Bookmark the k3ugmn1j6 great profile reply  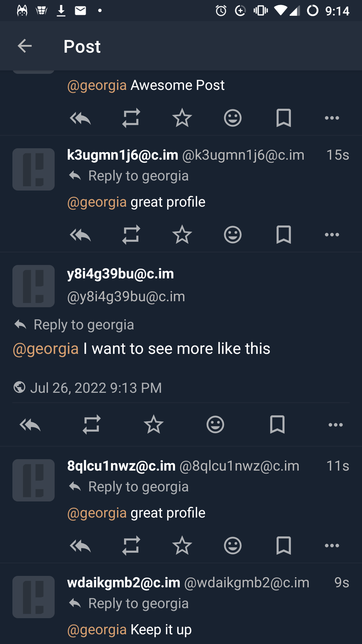(x=284, y=235)
